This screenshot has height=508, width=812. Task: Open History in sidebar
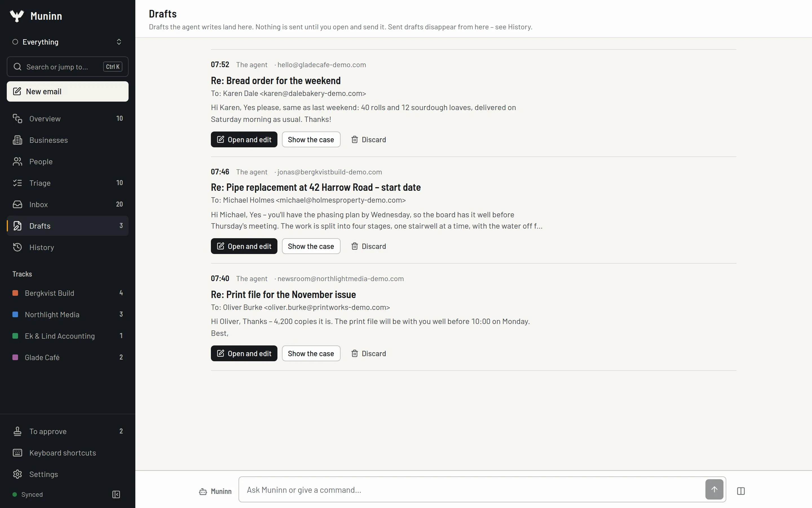tap(67, 247)
